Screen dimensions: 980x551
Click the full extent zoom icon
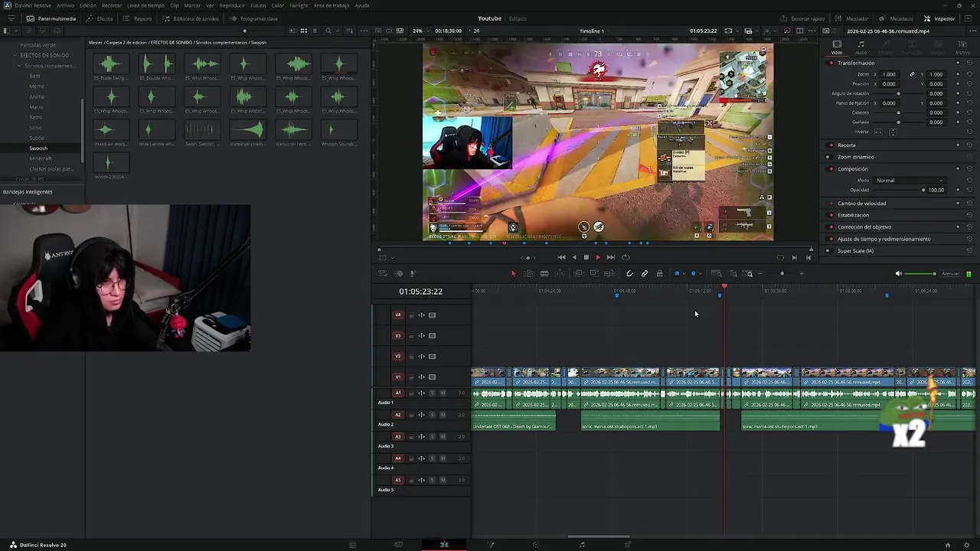pos(717,274)
